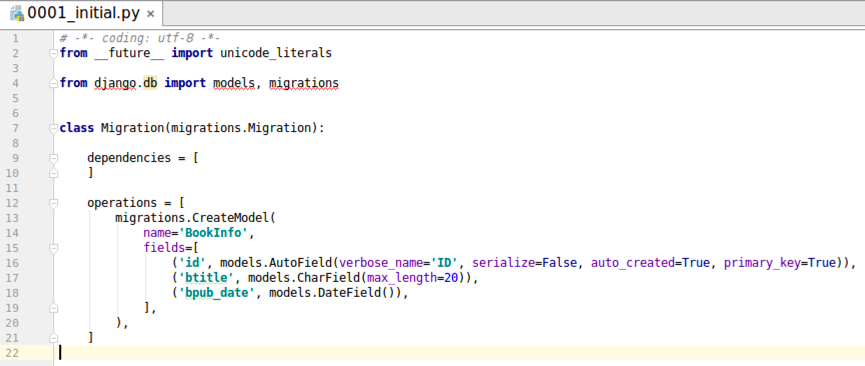This screenshot has height=366, width=865.
Task: Select the 0001_initial.py editor tab
Action: click(82, 14)
